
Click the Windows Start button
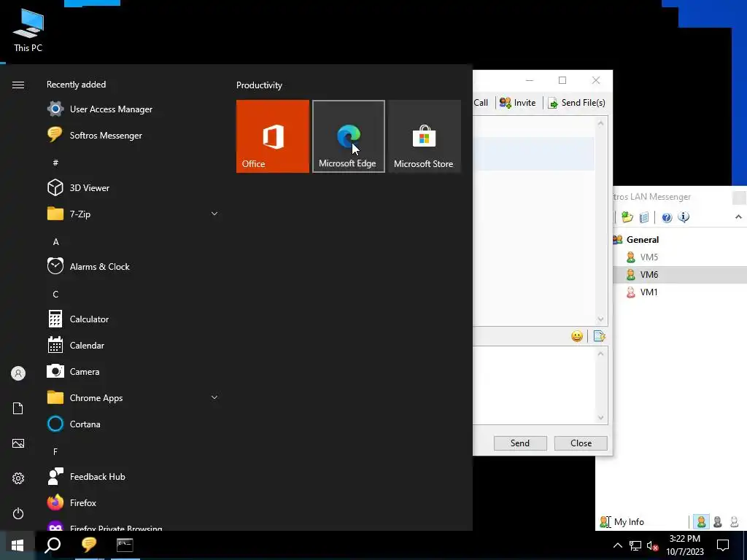pos(18,545)
